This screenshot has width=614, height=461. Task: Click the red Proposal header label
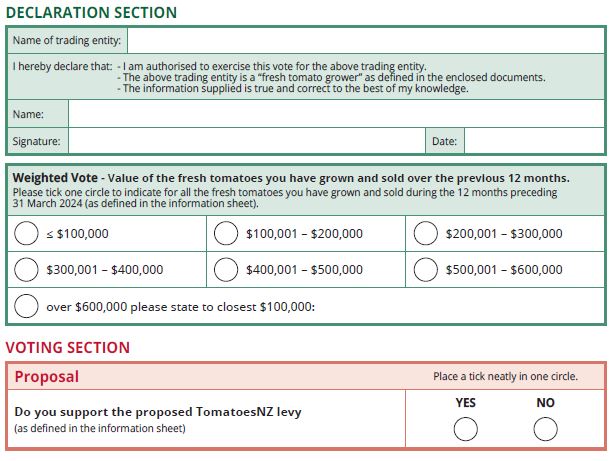46,377
